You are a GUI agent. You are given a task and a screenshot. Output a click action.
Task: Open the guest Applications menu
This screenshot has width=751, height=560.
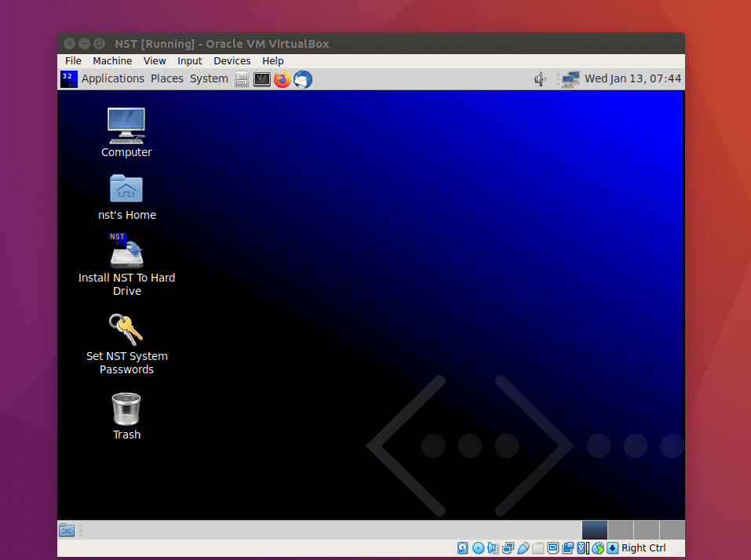112,78
